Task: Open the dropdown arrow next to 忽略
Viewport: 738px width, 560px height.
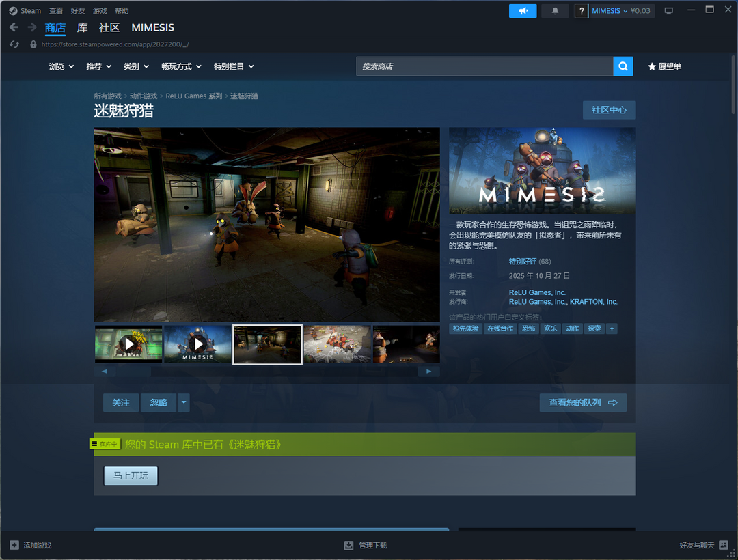Action: pyautogui.click(x=184, y=402)
